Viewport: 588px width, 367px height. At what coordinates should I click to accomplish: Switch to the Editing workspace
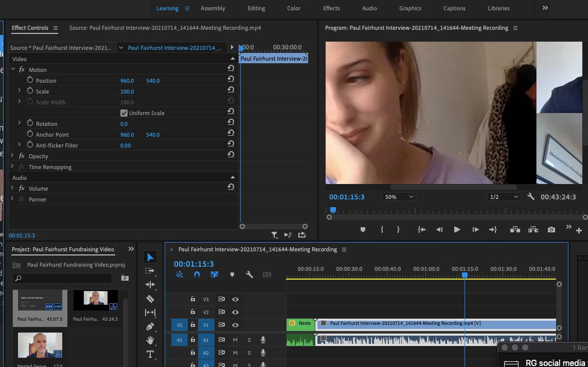click(x=256, y=8)
